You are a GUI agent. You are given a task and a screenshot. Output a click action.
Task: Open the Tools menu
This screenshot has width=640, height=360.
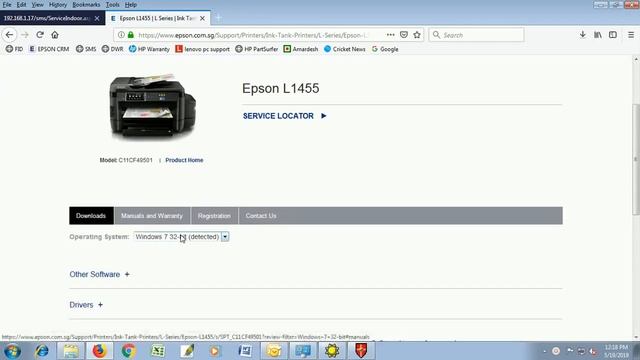tap(112, 5)
